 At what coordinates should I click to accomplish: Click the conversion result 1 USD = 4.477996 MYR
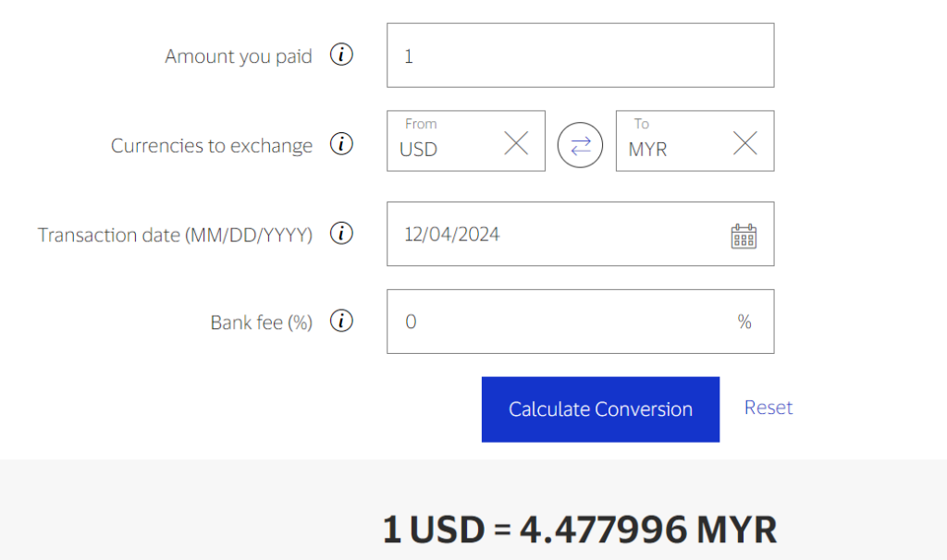[x=580, y=530]
